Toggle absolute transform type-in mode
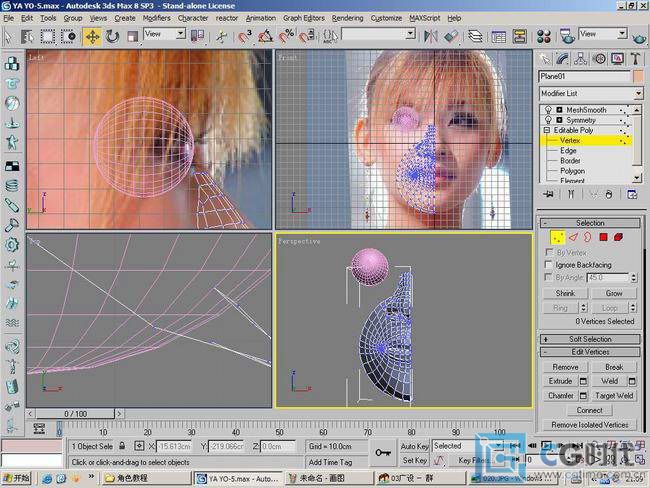This screenshot has width=650, height=488. point(139,446)
